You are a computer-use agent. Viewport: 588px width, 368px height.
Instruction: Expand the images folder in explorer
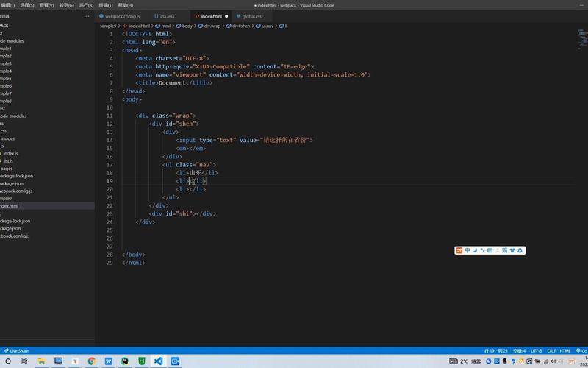pyautogui.click(x=7, y=138)
